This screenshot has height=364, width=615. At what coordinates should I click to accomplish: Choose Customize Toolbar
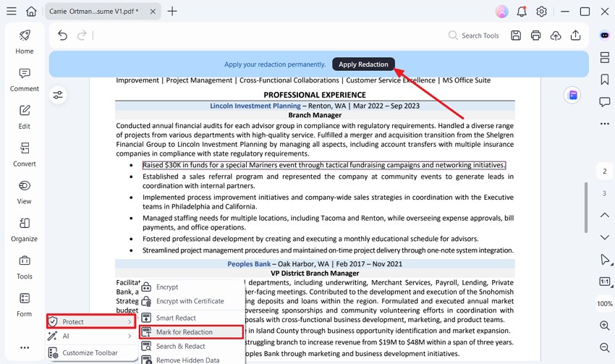point(91,353)
